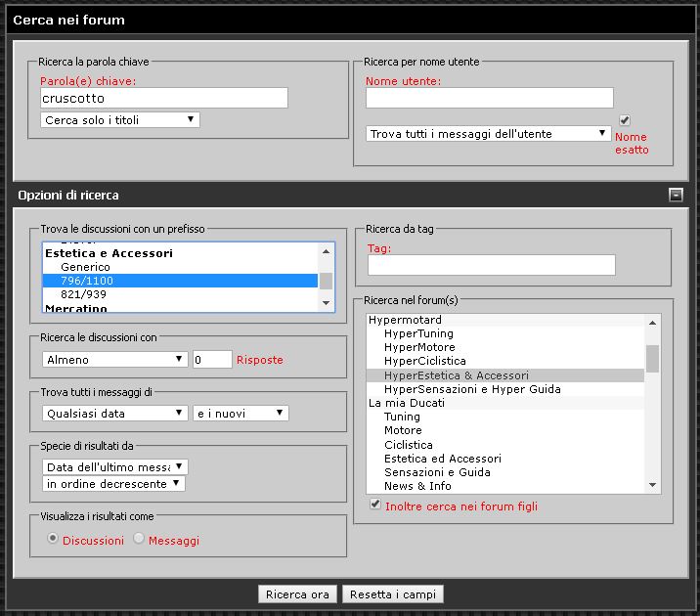Select the 821/939 prefix option
The width and height of the screenshot is (700, 616).
pos(180,294)
